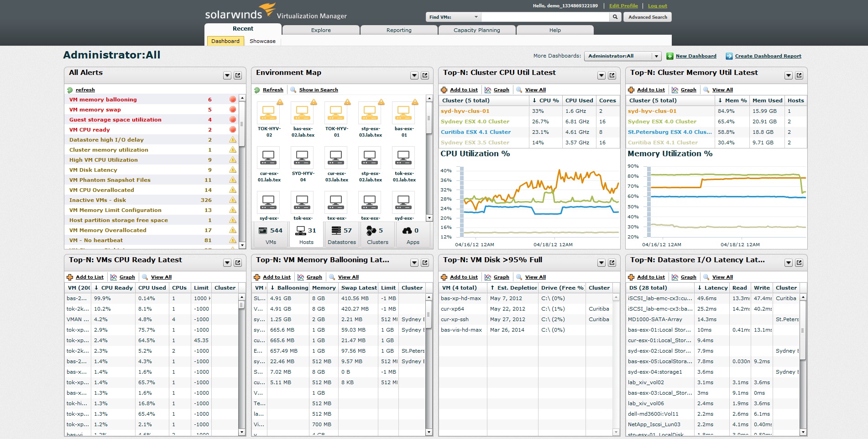
Task: Pop out the Cluster Memory Util widget
Action: [799, 75]
